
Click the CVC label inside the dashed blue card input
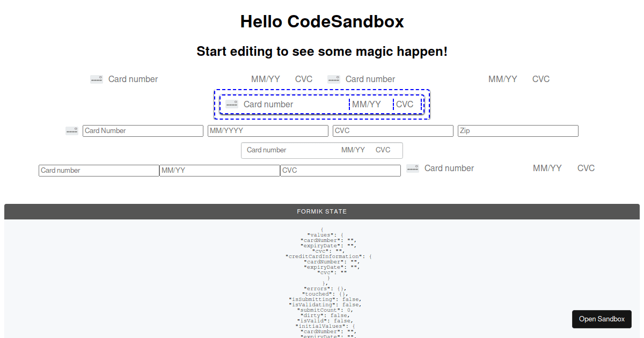406,104
